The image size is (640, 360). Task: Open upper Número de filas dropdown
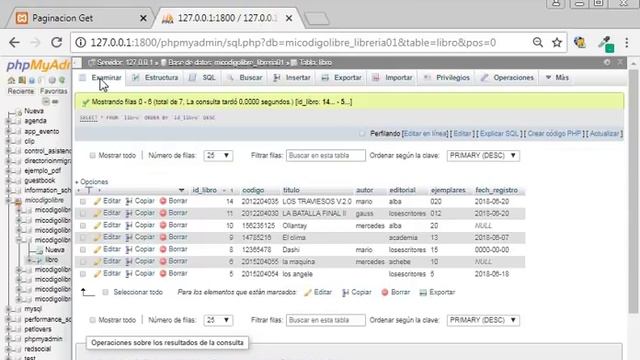tap(218, 156)
